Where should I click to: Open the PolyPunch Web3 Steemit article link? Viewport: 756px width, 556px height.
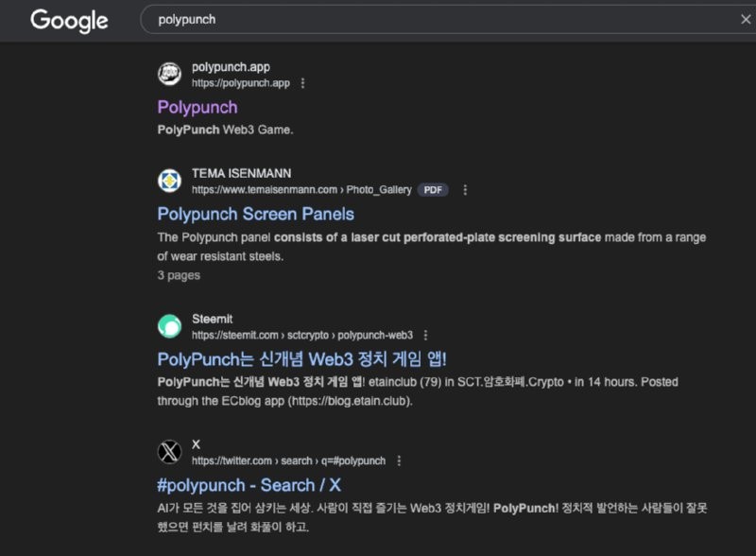click(x=301, y=359)
